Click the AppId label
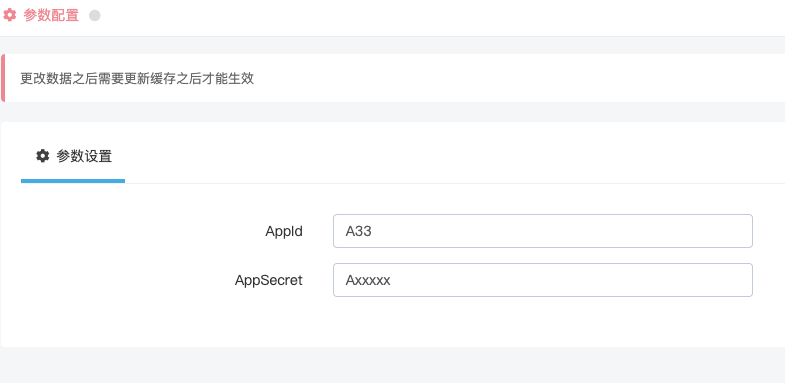This screenshot has width=785, height=383. (x=284, y=231)
